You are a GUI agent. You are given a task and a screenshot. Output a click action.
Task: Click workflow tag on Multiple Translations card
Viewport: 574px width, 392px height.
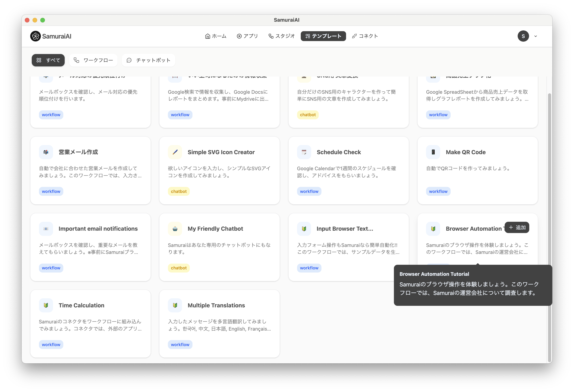(x=180, y=345)
